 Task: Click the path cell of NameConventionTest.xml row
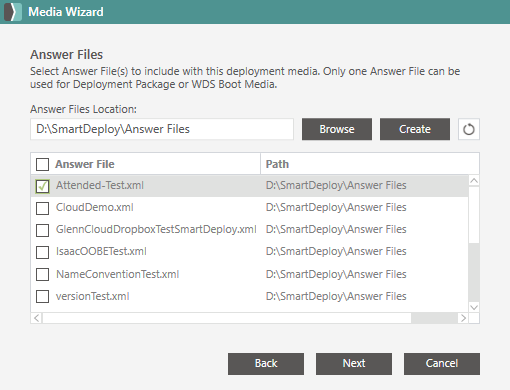[x=336, y=274]
